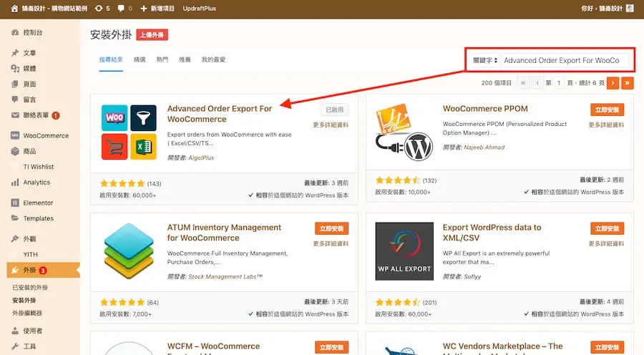
Task: Open 更多詳細資料 for Advanced Order Export
Action: coord(331,125)
